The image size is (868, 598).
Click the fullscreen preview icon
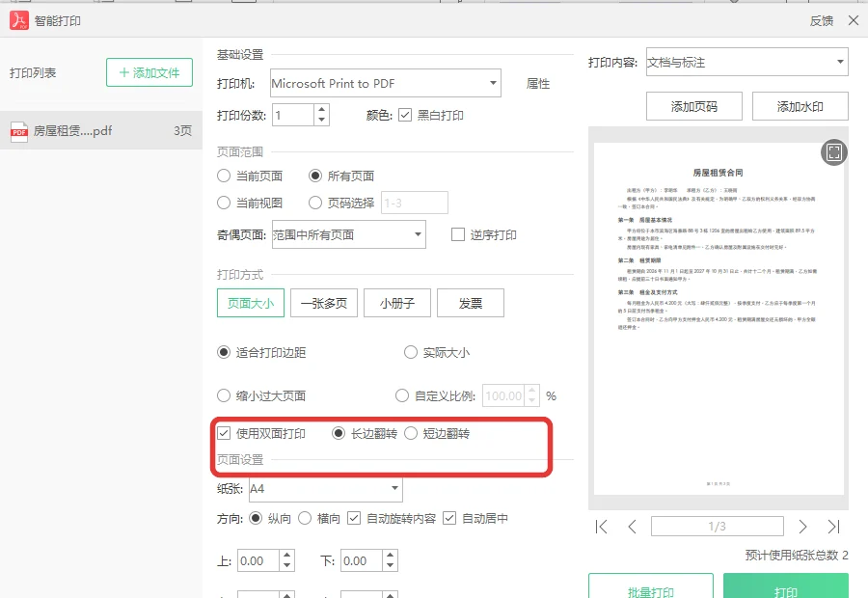[x=833, y=151]
